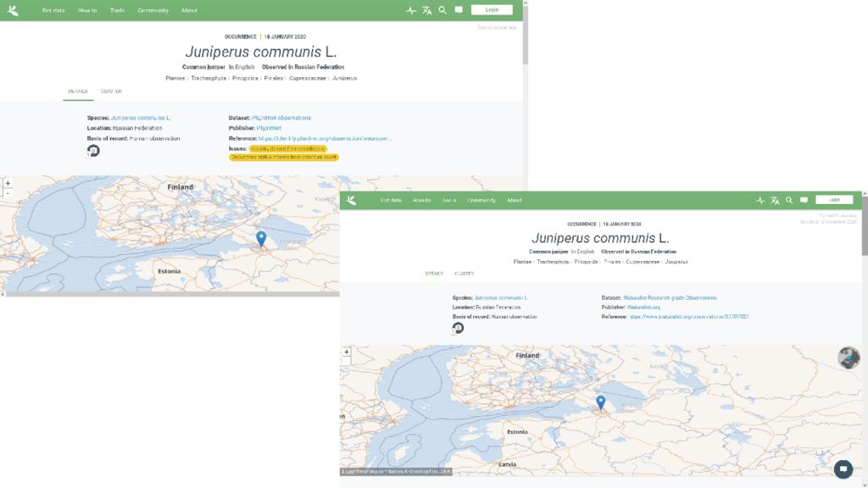The image size is (868, 488).
Task: Open Get data menu on PlantNet occurrence page
Action: [x=53, y=10]
